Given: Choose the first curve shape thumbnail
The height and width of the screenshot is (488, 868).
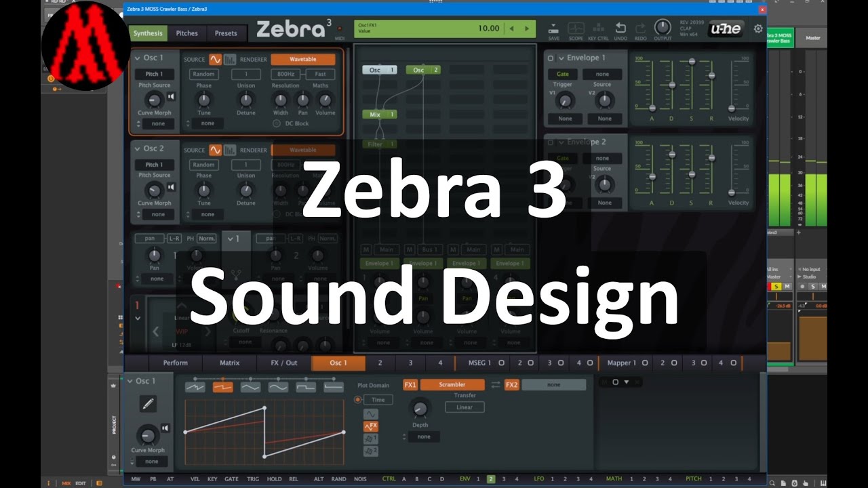Looking at the screenshot, I should point(195,387).
